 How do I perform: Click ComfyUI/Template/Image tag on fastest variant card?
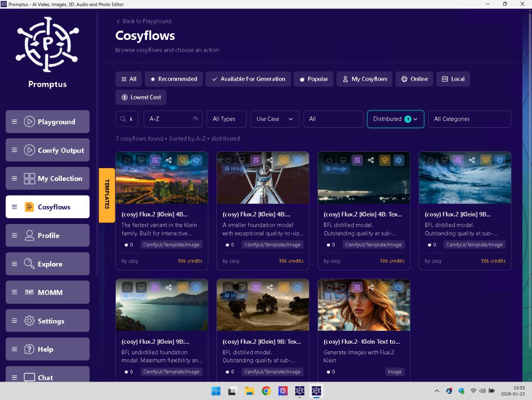coord(171,244)
